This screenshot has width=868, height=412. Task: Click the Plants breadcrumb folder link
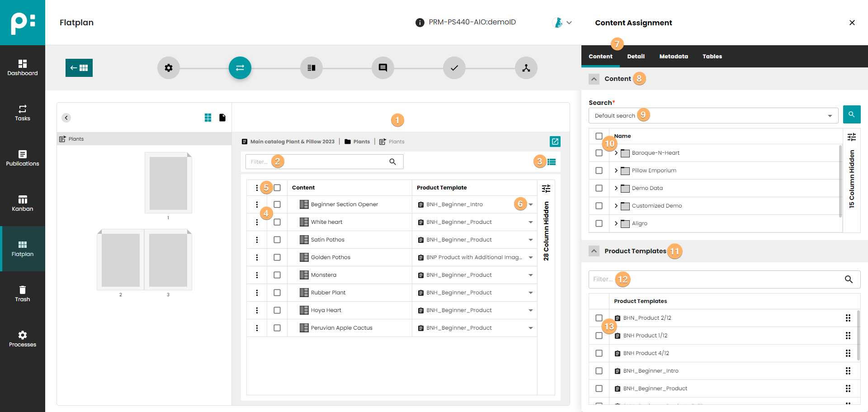[x=361, y=142]
